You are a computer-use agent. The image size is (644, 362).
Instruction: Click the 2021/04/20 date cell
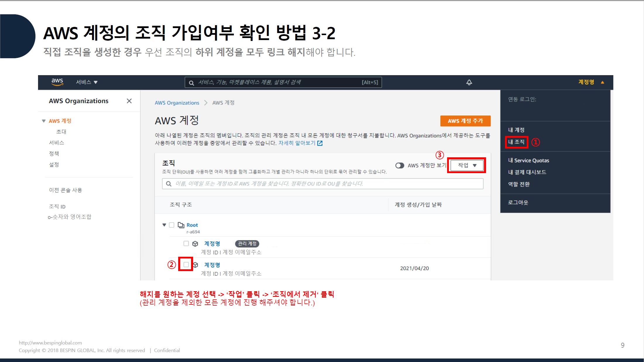(414, 268)
